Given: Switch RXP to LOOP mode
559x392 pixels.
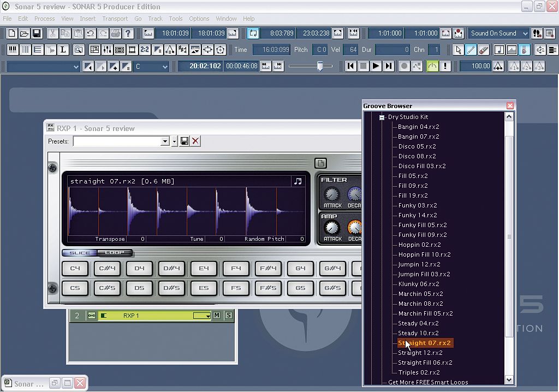Looking at the screenshot, I should point(115,253).
